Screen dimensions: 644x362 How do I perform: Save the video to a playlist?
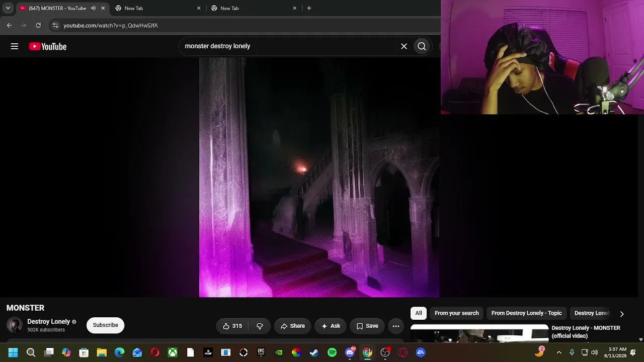[367, 326]
